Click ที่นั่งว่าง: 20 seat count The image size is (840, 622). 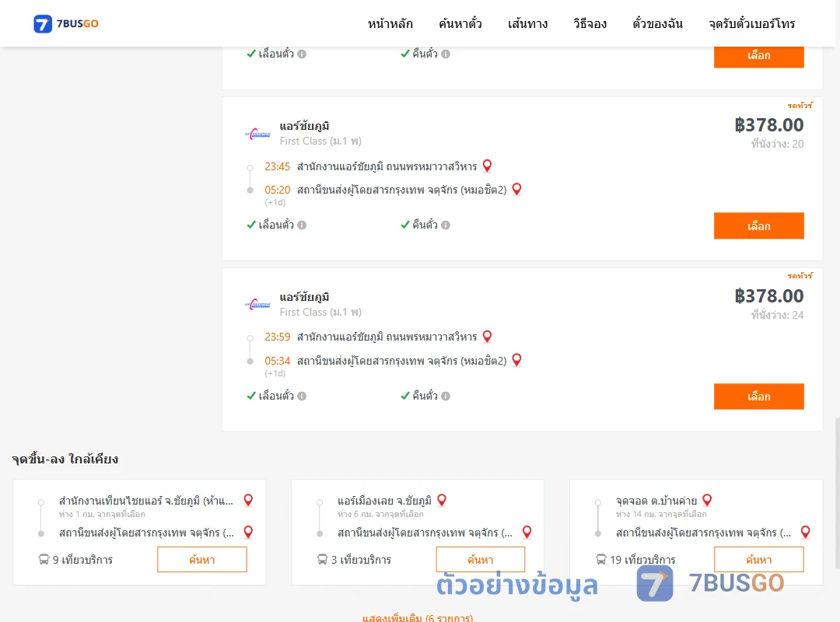point(777,144)
